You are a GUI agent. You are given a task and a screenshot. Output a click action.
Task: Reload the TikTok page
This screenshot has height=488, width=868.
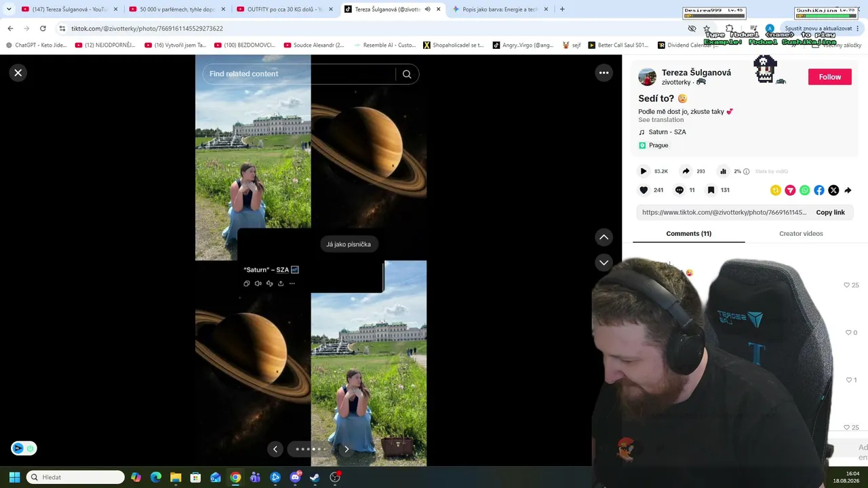pos(43,28)
